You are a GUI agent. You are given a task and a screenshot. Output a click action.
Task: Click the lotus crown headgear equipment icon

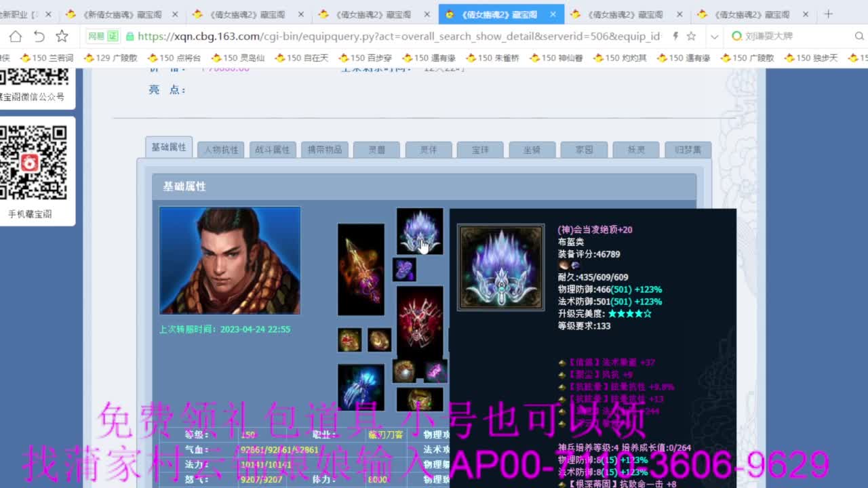(419, 229)
